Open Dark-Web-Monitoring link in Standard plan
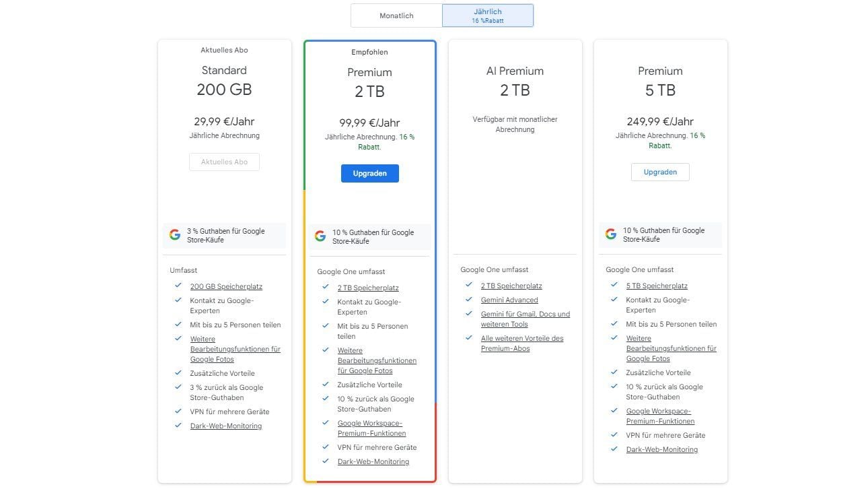Image resolution: width=868 pixels, height=491 pixels. [x=226, y=426]
